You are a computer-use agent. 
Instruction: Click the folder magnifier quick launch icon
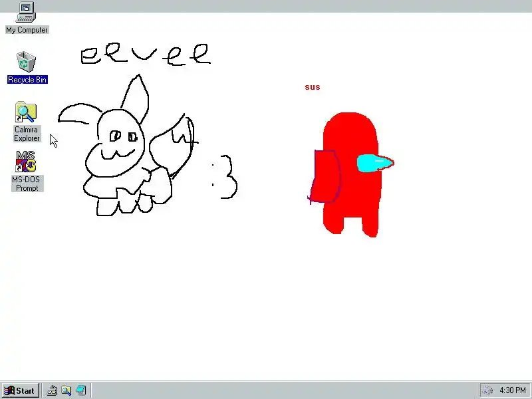click(x=66, y=390)
